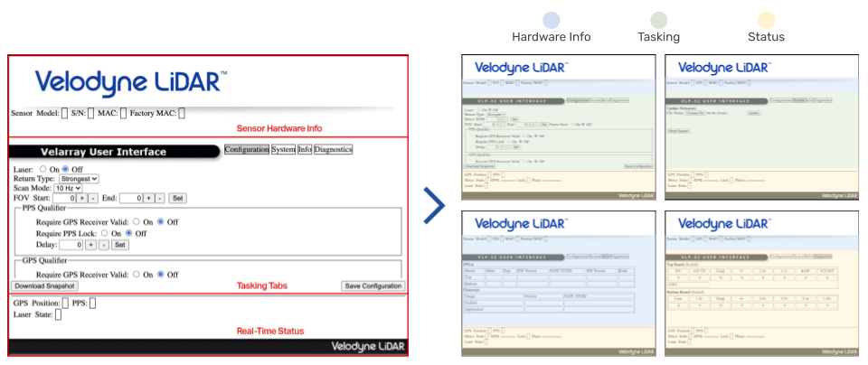
Task: Select Laser Off radio button
Action: [x=66, y=169]
